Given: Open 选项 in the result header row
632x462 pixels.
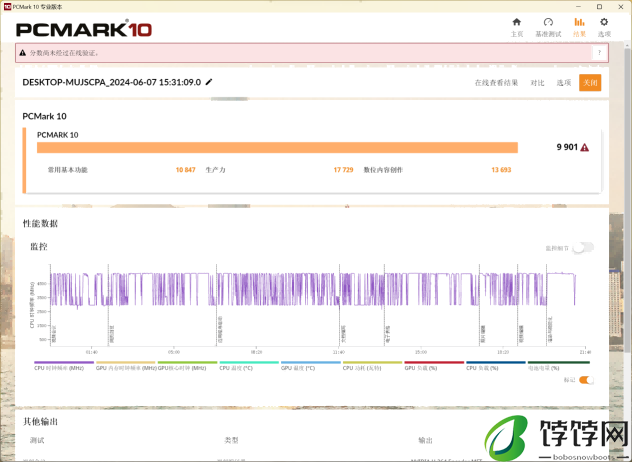Looking at the screenshot, I should click(x=564, y=83).
